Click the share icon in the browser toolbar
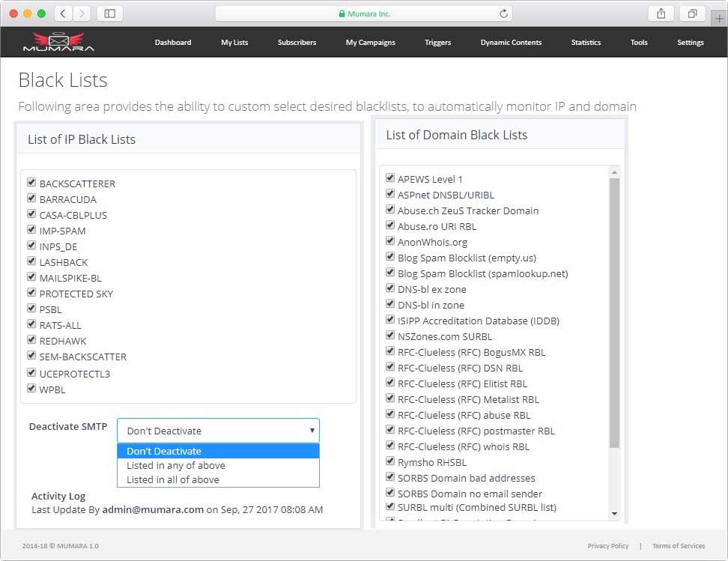The image size is (728, 561). pyautogui.click(x=660, y=13)
